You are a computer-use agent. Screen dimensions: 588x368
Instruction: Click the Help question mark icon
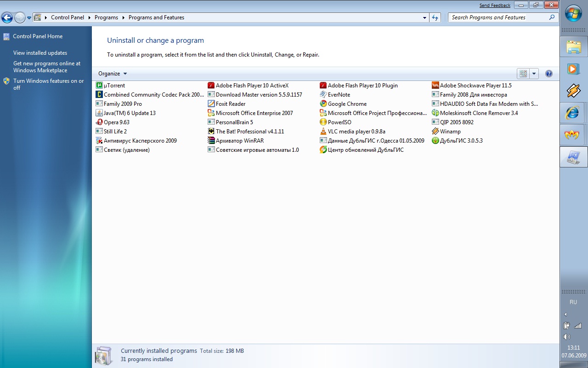click(x=548, y=74)
